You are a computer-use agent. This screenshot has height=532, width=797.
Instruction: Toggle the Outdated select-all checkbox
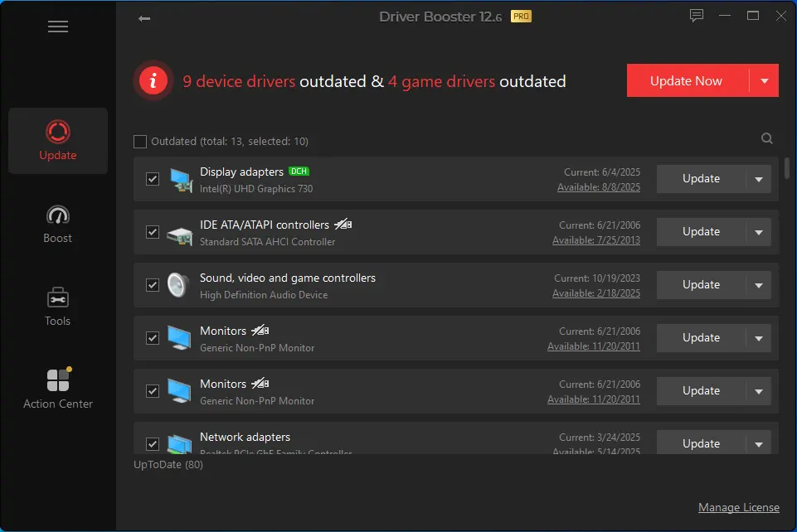(140, 142)
